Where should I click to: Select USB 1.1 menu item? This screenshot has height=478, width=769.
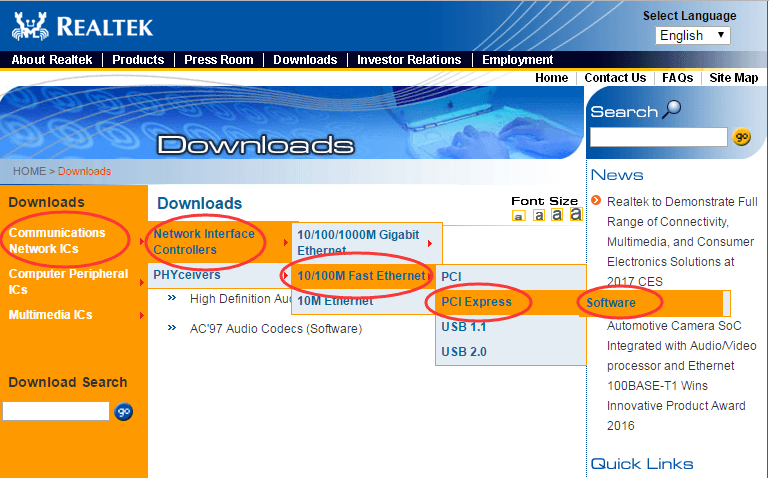tap(463, 327)
